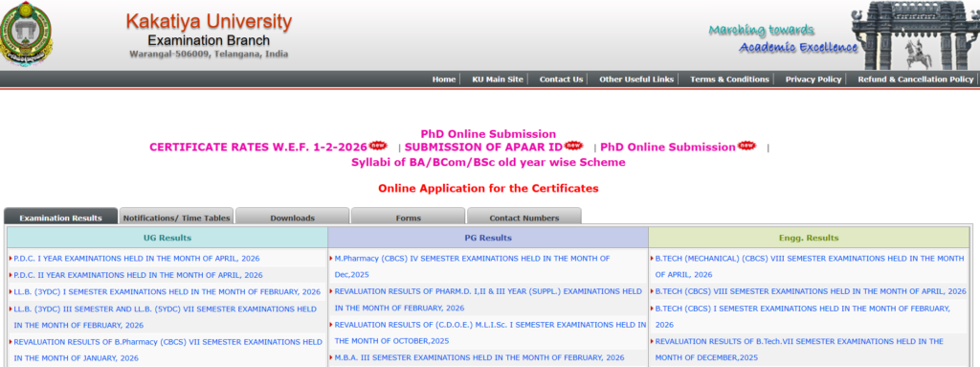Open B.Tech (CBCS) I Semester February results

[803, 317]
